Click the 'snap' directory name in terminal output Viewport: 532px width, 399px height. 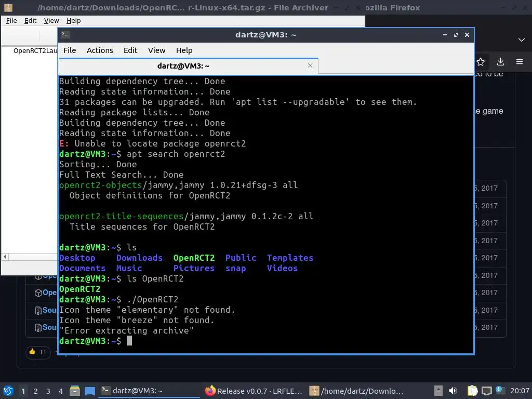coord(236,269)
